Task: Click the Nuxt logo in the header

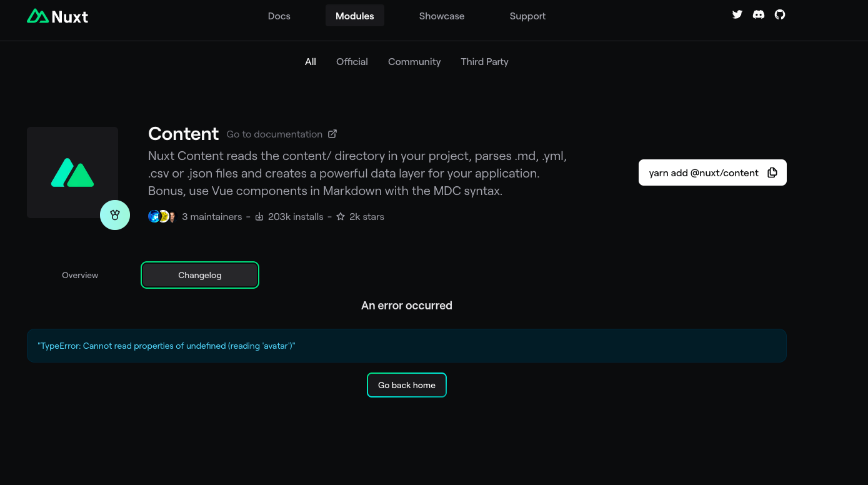Action: click(57, 16)
